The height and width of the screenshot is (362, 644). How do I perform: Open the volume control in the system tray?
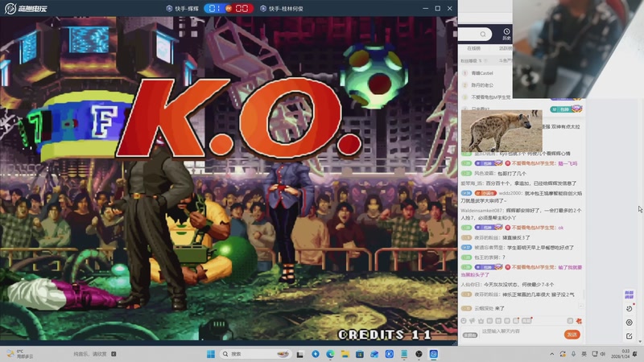click(603, 354)
